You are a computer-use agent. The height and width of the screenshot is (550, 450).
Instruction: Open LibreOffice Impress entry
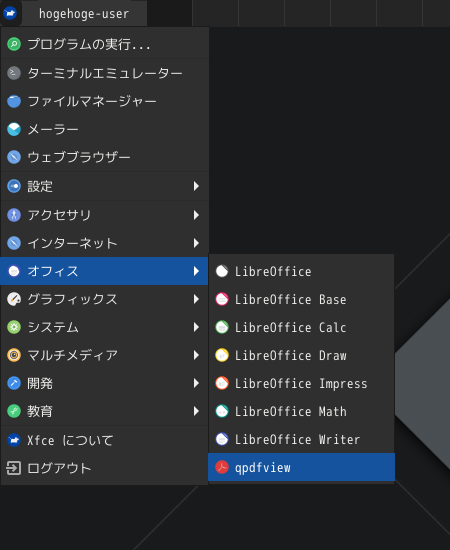[x=301, y=383]
